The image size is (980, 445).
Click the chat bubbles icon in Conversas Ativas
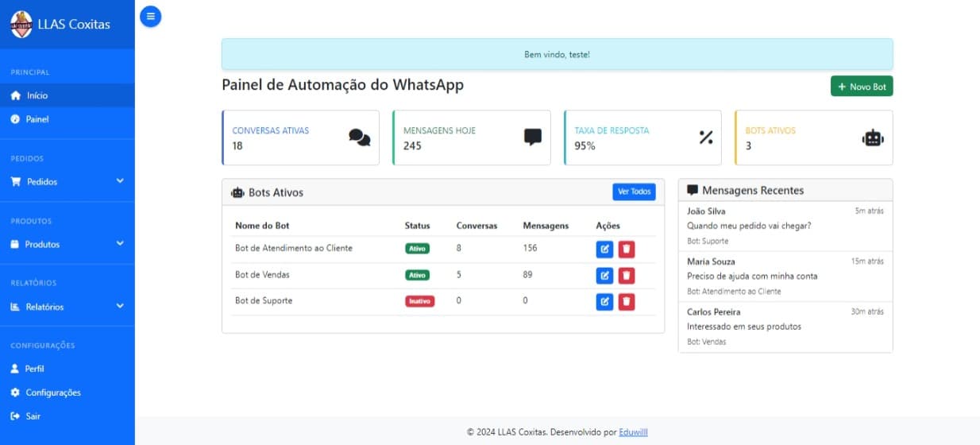click(x=360, y=137)
